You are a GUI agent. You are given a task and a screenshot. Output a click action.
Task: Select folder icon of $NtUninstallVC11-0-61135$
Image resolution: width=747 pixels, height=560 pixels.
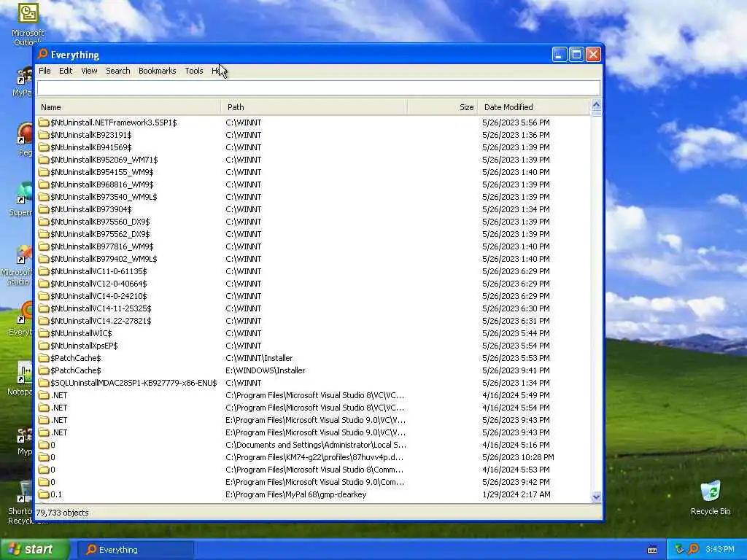pyautogui.click(x=44, y=271)
